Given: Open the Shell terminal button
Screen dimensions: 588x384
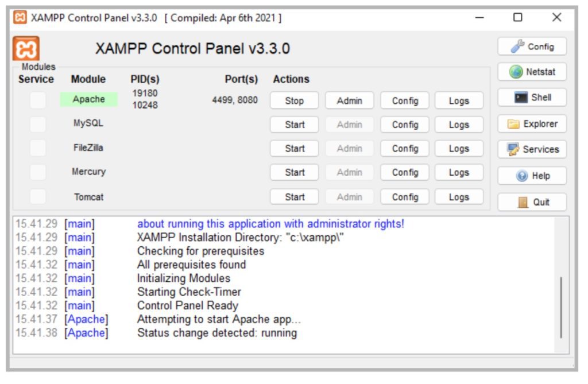Looking at the screenshot, I should coord(532,98).
